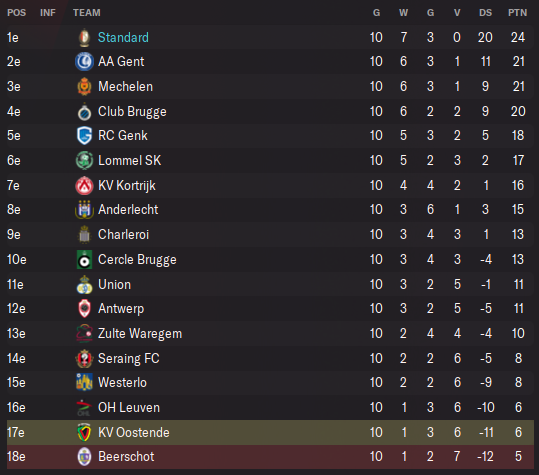
Task: Click the Standard club crest icon
Action: [x=84, y=37]
